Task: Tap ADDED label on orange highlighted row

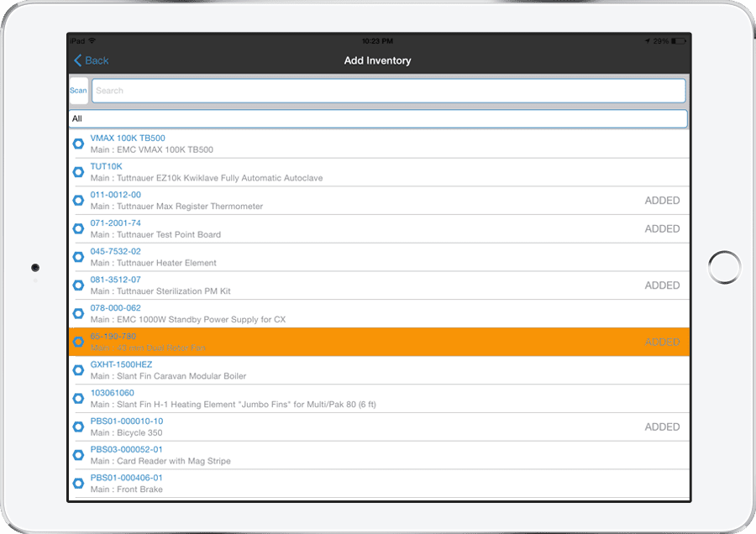Action: tap(663, 343)
